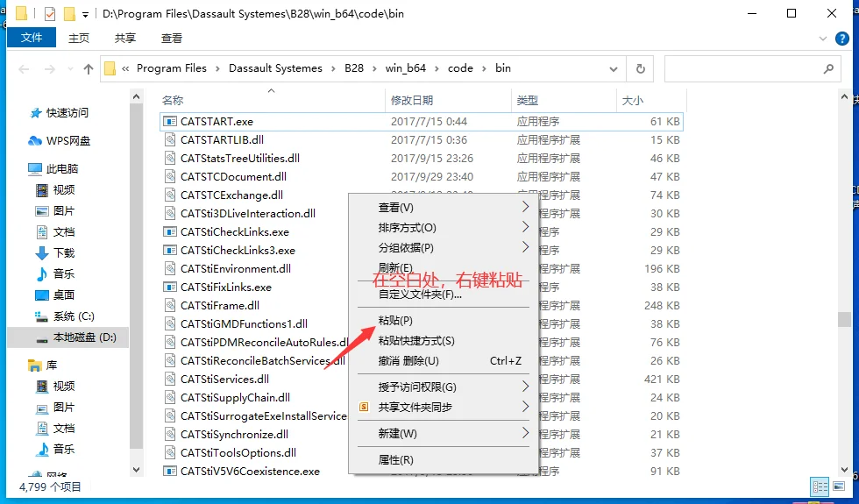Screen dimensions: 859x504
Task: Click the file list scrollbar thumb
Action: 844,319
